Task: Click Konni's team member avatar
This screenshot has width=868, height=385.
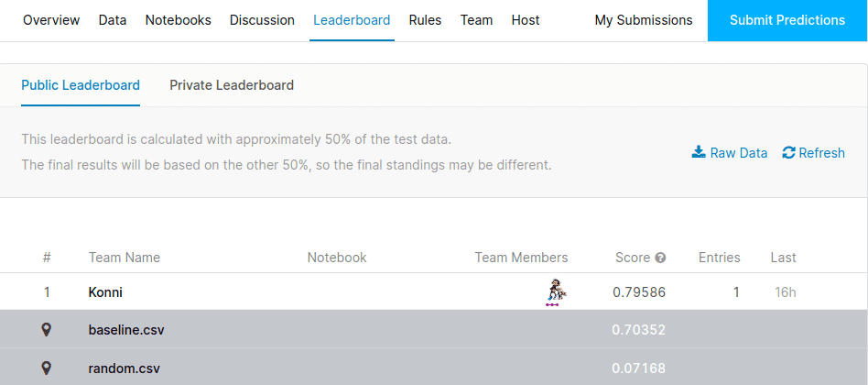Action: click(553, 291)
